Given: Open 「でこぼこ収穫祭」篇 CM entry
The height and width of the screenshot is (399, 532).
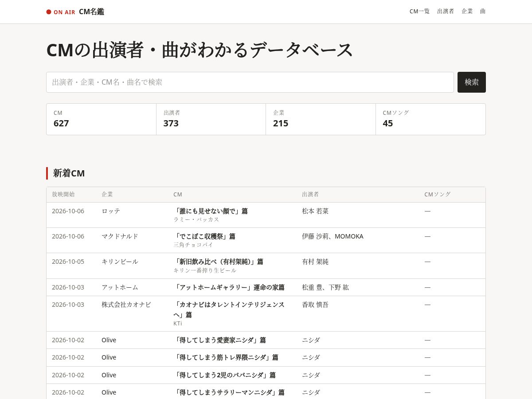Looking at the screenshot, I should coord(204,236).
